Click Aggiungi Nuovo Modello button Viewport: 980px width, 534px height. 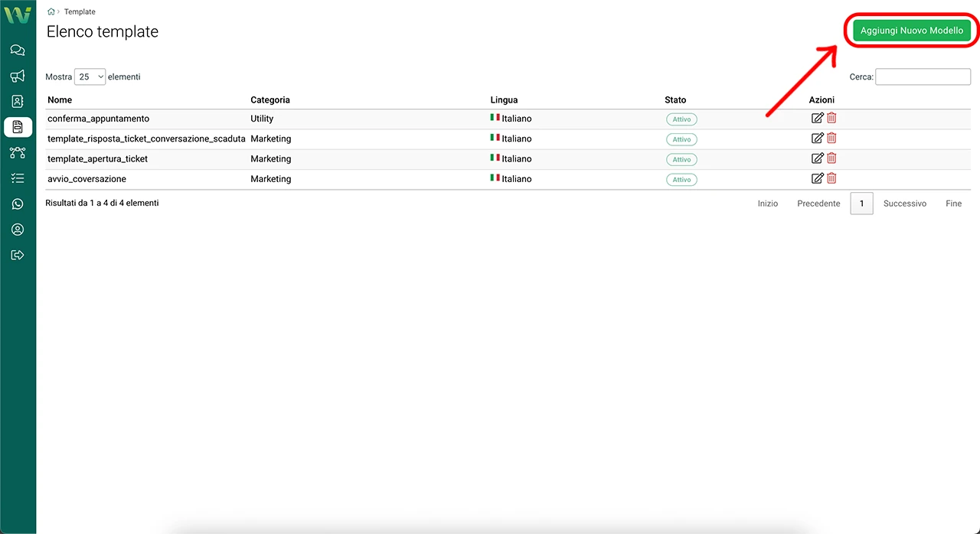coord(912,31)
